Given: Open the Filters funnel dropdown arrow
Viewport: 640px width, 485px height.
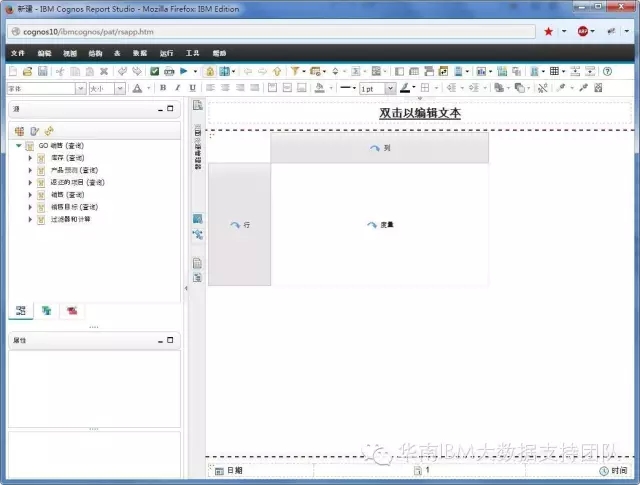Looking at the screenshot, I should (304, 71).
